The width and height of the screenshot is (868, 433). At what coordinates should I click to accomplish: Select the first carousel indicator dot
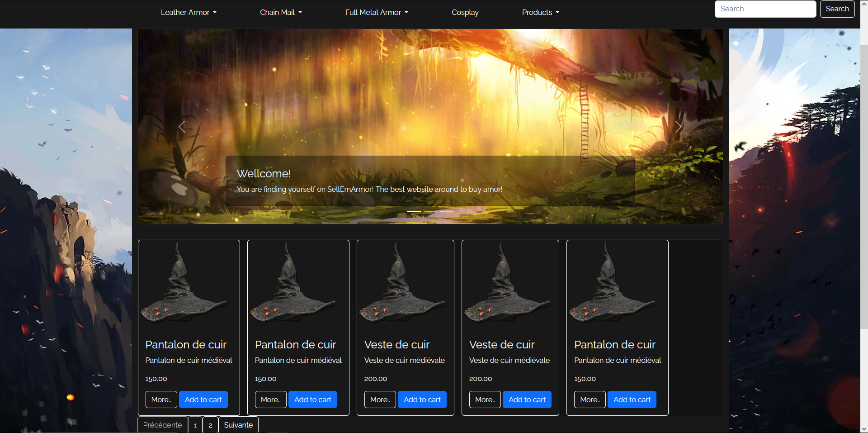413,211
